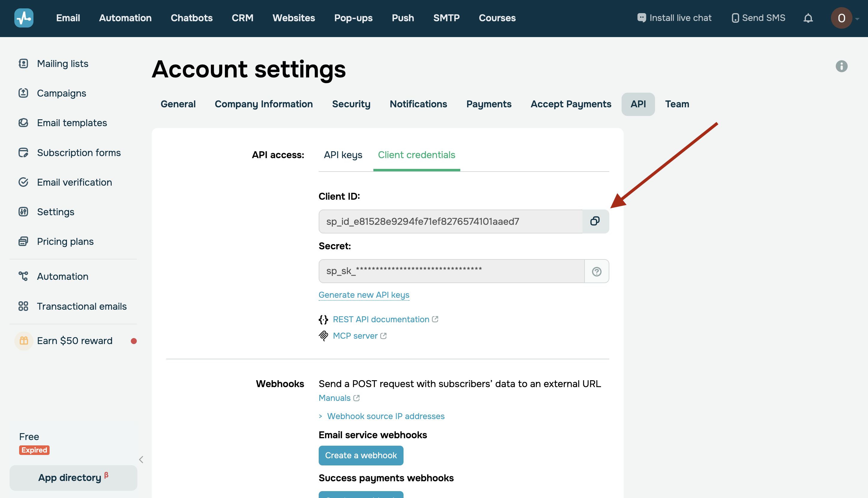This screenshot has width=868, height=498.
Task: Click the Email templates sidebar icon
Action: (x=23, y=123)
